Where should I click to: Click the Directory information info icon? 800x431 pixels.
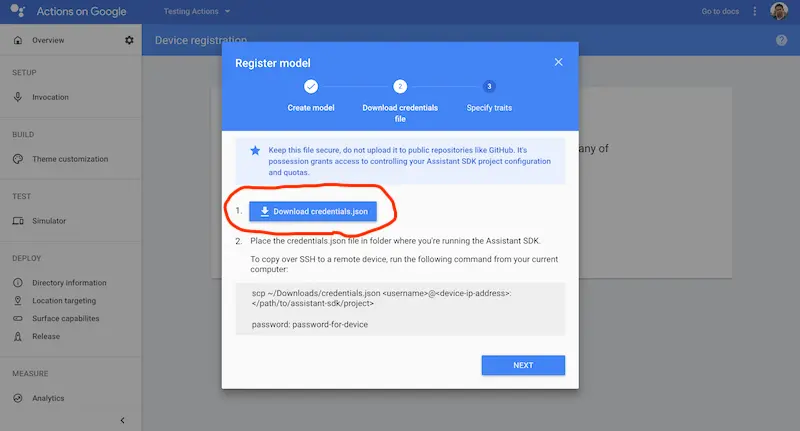(x=18, y=283)
